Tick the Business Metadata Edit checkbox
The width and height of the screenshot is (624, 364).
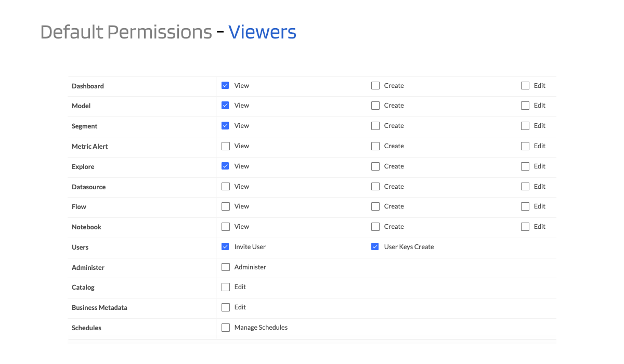pos(225,307)
